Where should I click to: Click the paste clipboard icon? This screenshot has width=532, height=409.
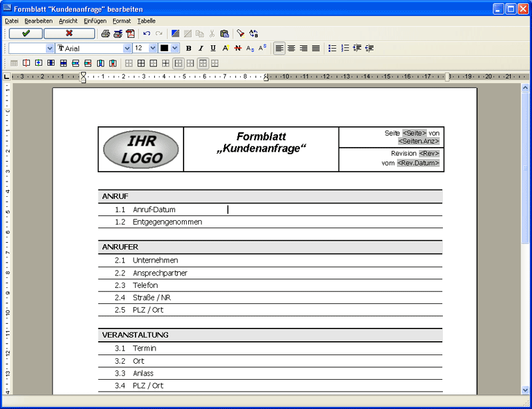click(224, 33)
